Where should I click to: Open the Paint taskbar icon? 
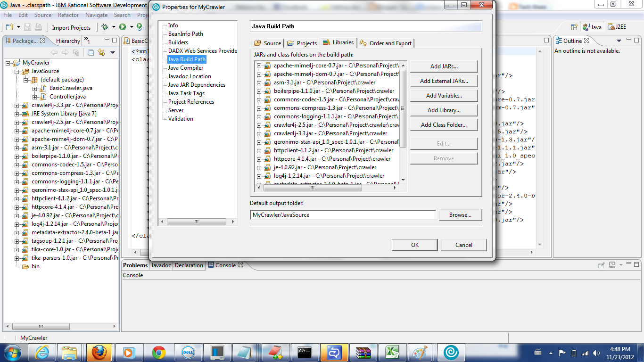[420, 352]
